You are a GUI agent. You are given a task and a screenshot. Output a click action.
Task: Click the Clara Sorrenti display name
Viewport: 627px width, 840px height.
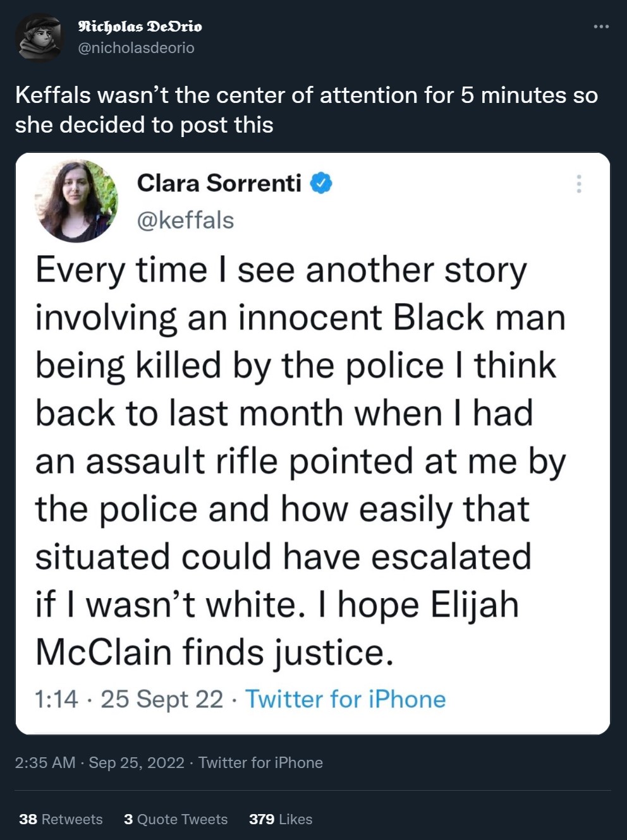click(219, 183)
